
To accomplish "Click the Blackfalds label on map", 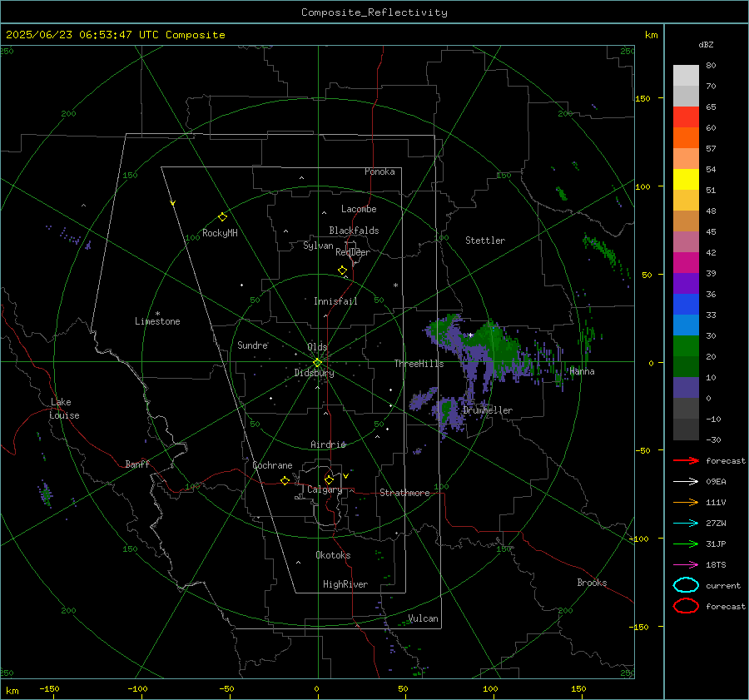I will 354,231.
